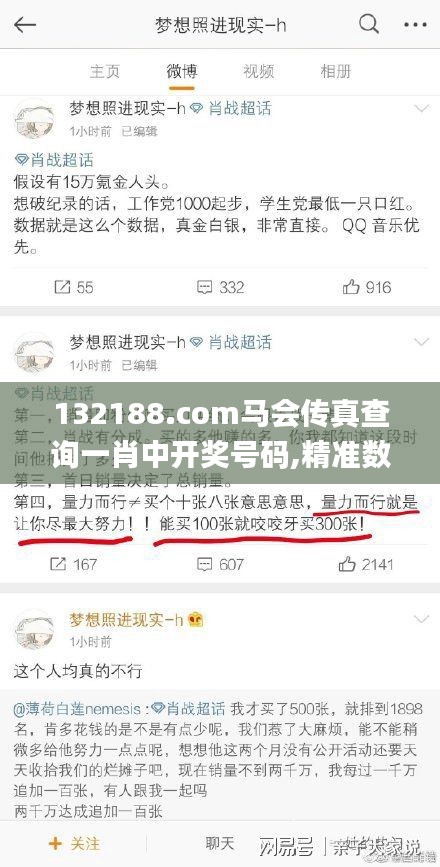Viewport: 440px width, 867px height.
Task: Tap the back arrow icon
Action: [25, 25]
